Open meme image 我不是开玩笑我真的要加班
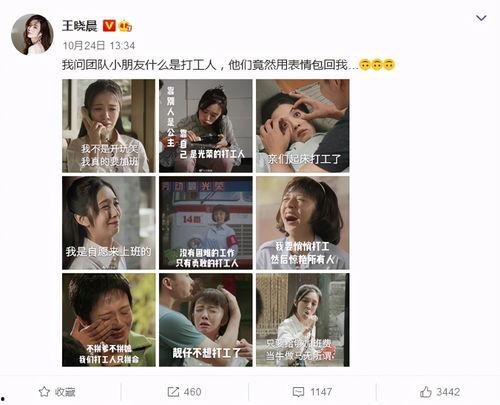The width and height of the screenshot is (500, 405). coord(109,126)
